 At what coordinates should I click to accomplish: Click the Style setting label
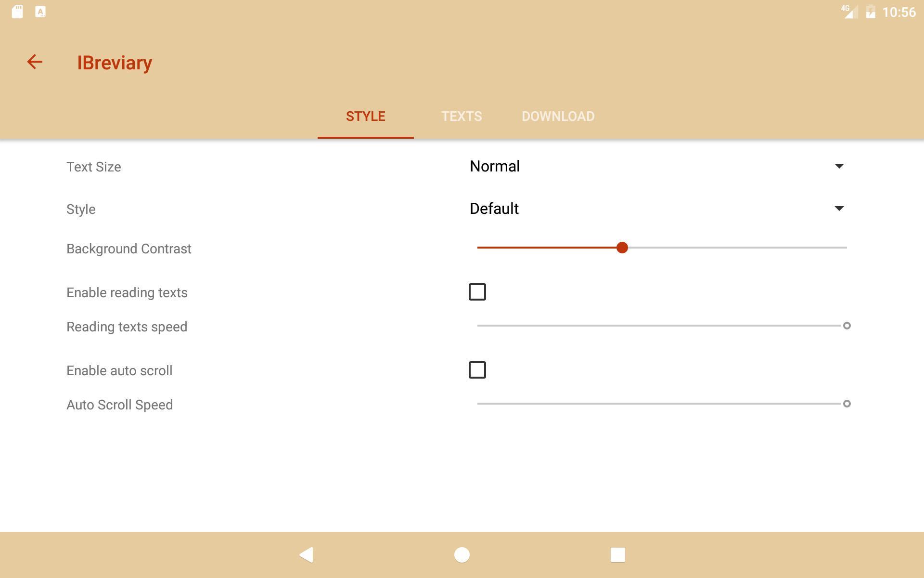pos(81,210)
